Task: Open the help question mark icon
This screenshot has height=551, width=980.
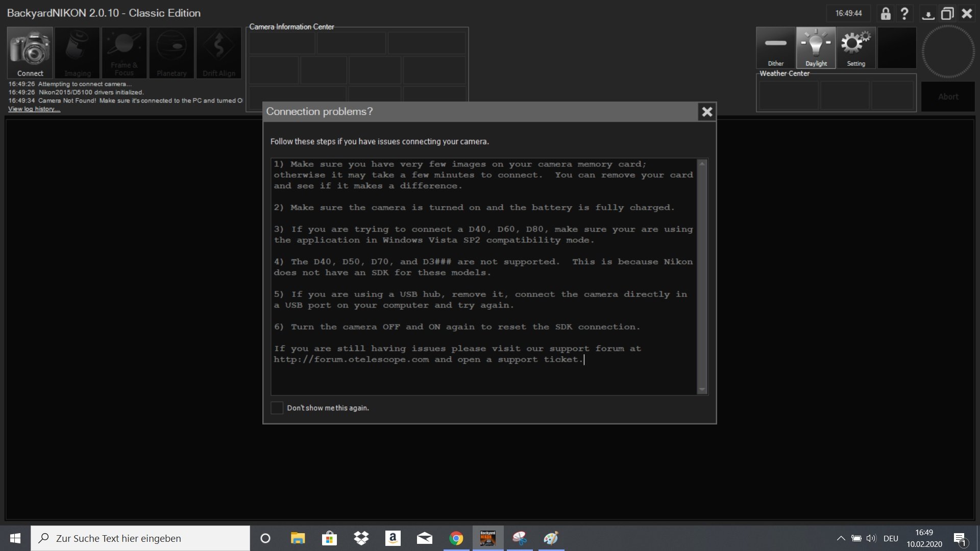Action: [904, 14]
